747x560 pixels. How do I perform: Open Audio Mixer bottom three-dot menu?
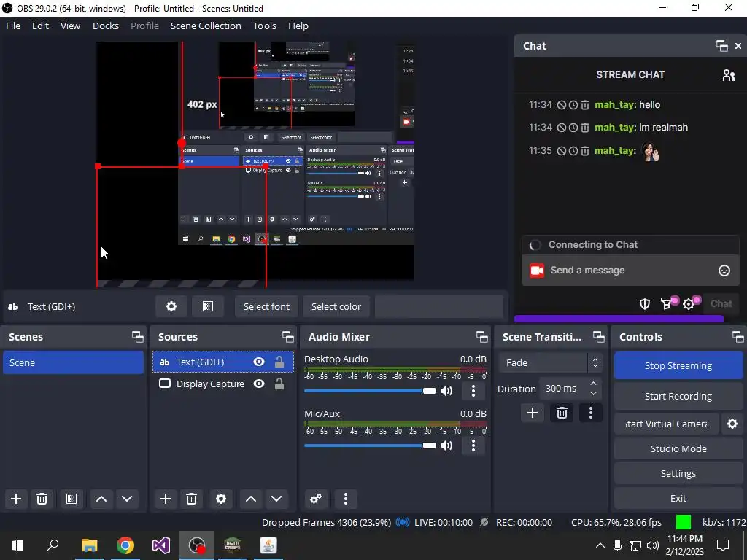point(346,499)
